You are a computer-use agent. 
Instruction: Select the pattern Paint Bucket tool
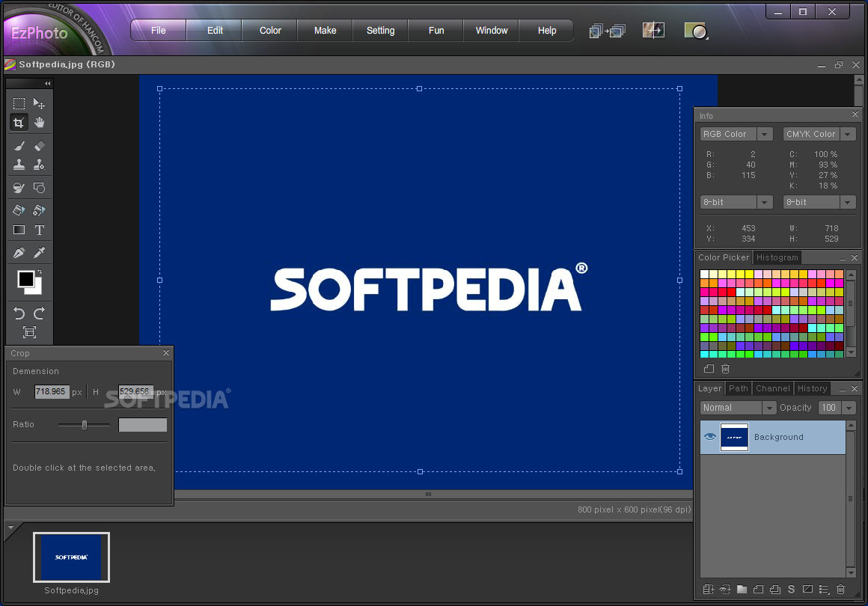coord(40,210)
